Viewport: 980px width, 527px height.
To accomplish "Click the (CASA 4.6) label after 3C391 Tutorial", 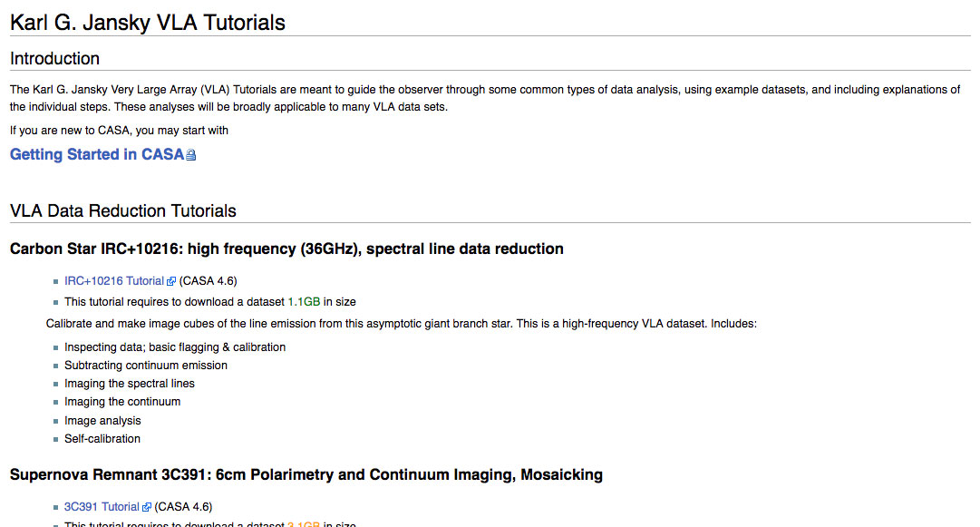I will click(x=183, y=507).
